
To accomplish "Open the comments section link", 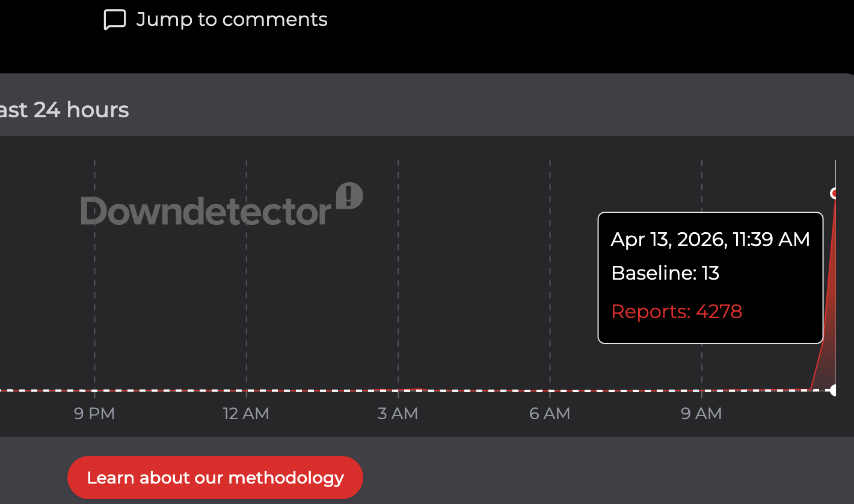I will tap(232, 19).
